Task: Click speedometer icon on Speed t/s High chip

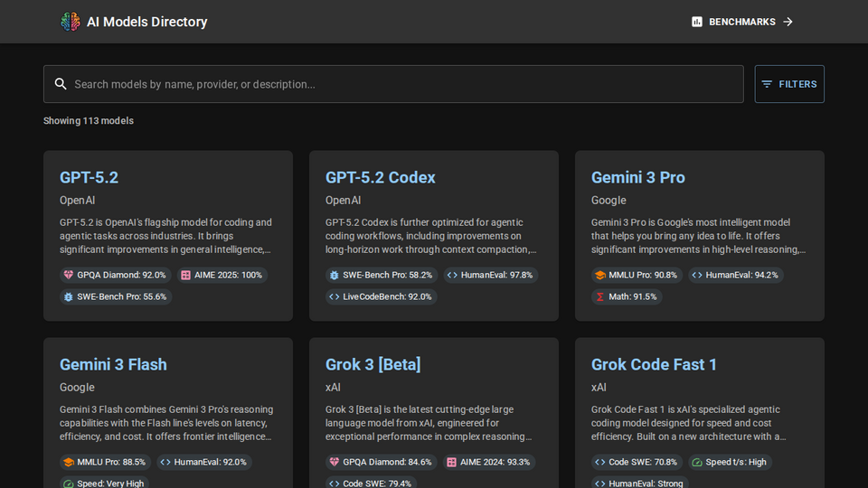Action: pyautogui.click(x=697, y=462)
